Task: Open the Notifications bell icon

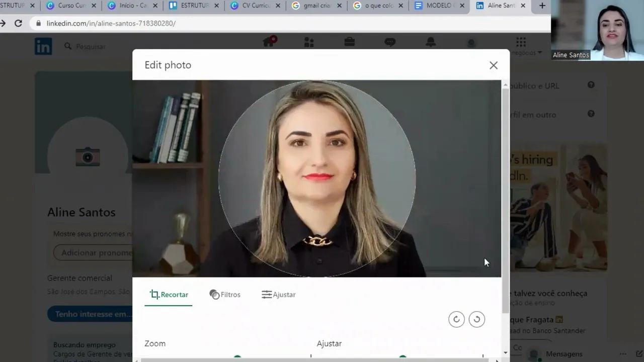Action: (431, 42)
